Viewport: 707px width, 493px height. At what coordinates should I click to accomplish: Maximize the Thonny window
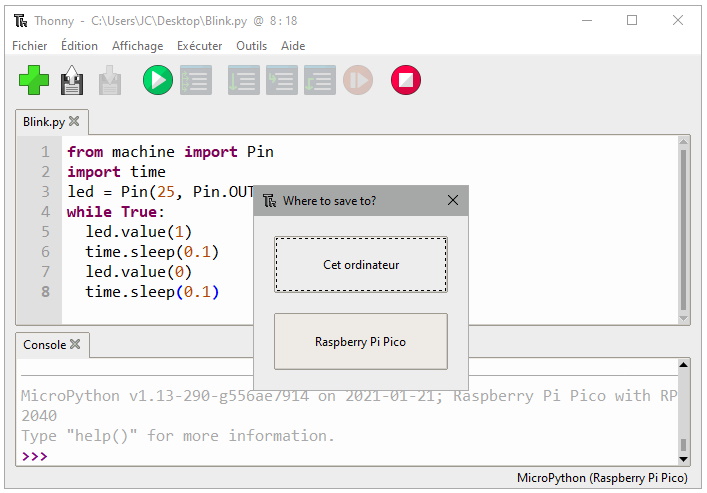point(632,20)
